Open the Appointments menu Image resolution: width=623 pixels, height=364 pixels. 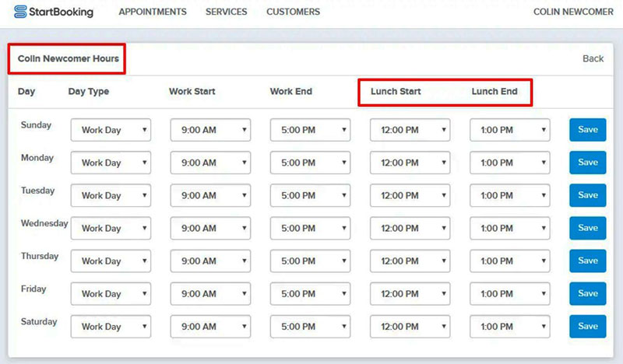click(153, 12)
